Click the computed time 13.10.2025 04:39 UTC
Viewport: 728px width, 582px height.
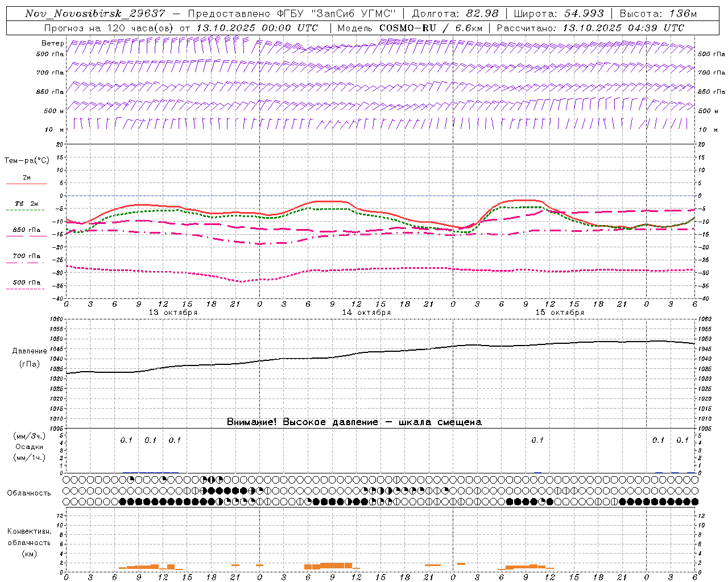point(623,28)
